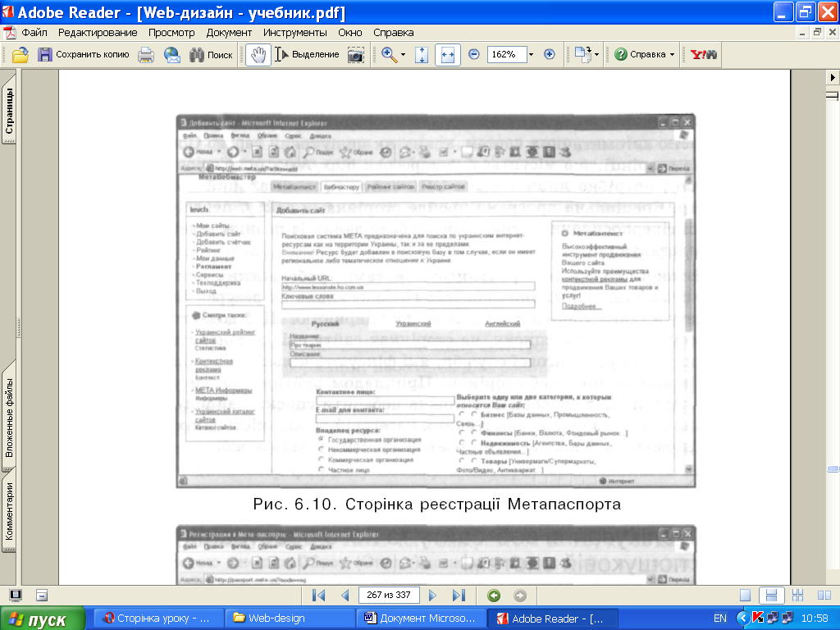840x630 pixels.
Task: Go to the previous page
Action: pos(345,596)
